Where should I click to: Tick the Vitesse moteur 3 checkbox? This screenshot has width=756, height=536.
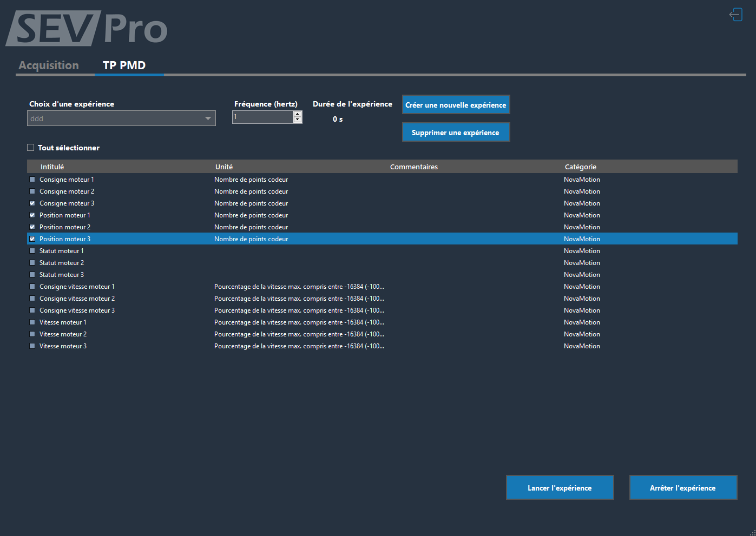click(x=32, y=346)
